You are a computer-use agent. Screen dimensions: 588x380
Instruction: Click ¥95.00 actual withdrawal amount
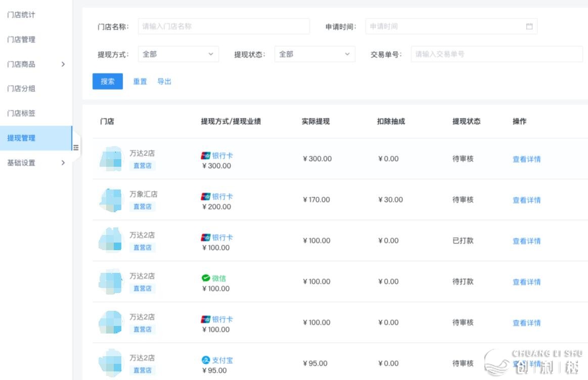(x=315, y=363)
